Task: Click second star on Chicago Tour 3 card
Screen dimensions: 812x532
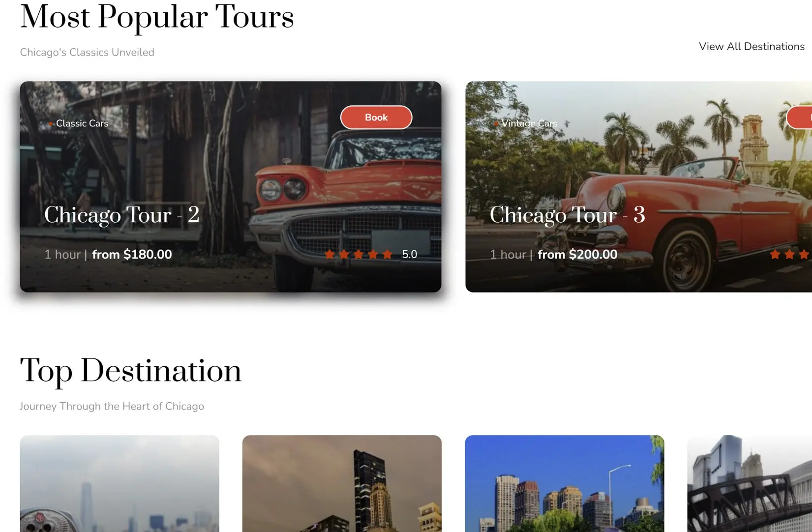Action: click(789, 254)
